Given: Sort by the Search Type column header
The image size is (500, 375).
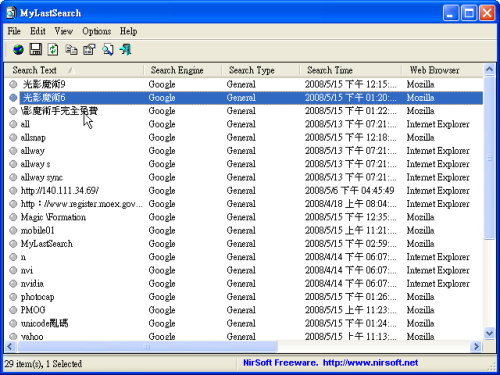Looking at the screenshot, I should point(260,70).
